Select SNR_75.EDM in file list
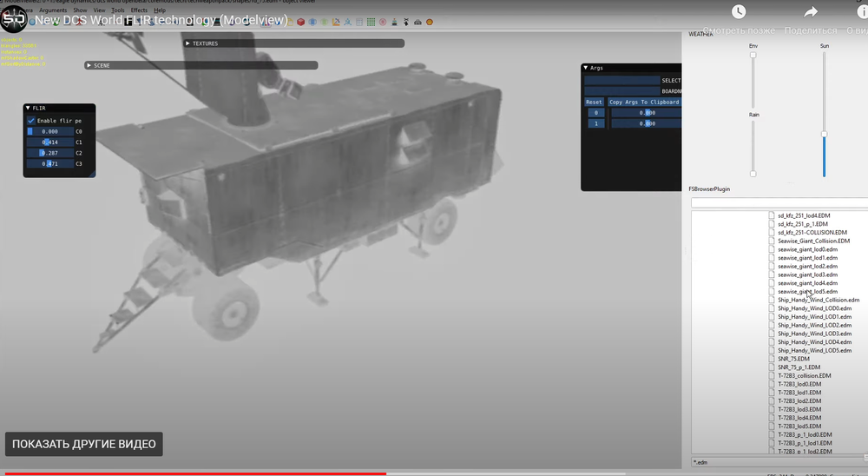868x476 pixels. (793, 359)
